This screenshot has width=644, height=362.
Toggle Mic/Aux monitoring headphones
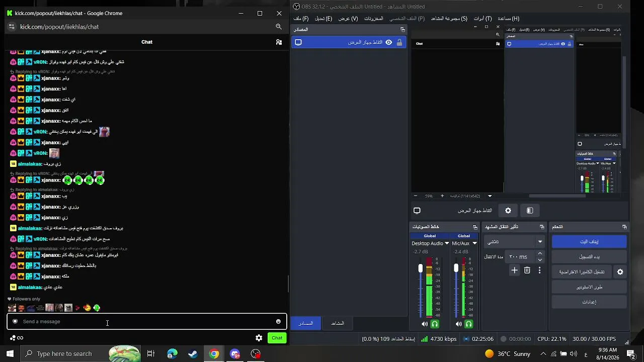click(468, 324)
